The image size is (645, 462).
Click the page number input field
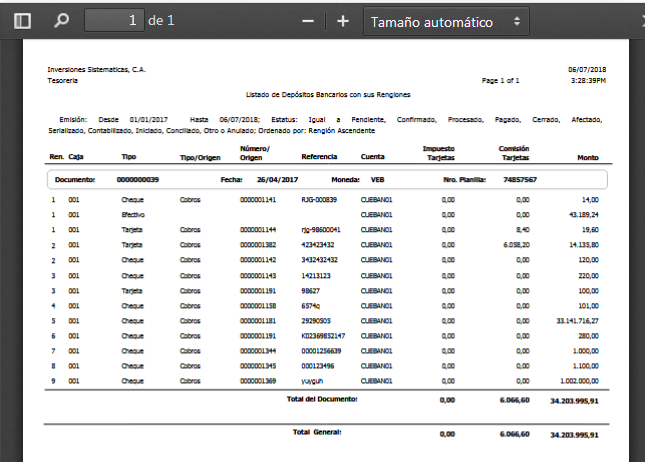click(x=113, y=20)
